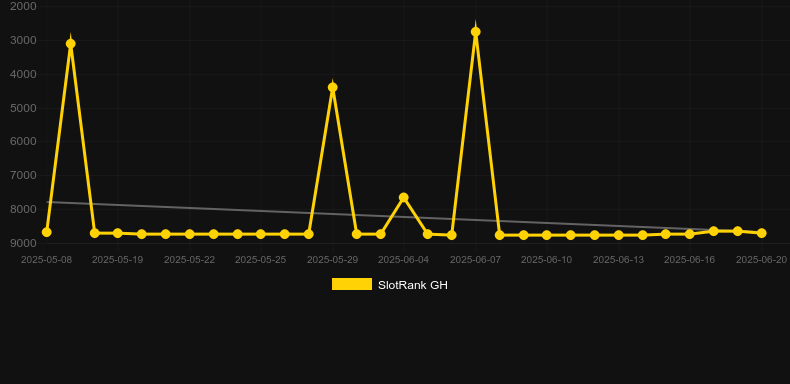This screenshot has width=790, height=384.
Task: Click the yellow SlotRank GH legend swatch
Action: click(352, 284)
